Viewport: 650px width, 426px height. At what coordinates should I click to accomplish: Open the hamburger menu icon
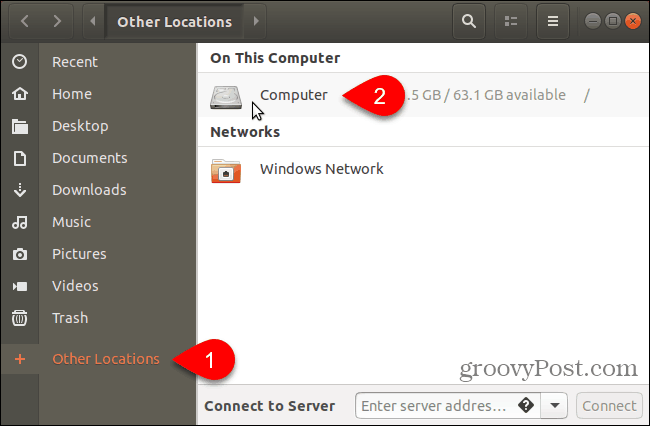pyautogui.click(x=553, y=21)
